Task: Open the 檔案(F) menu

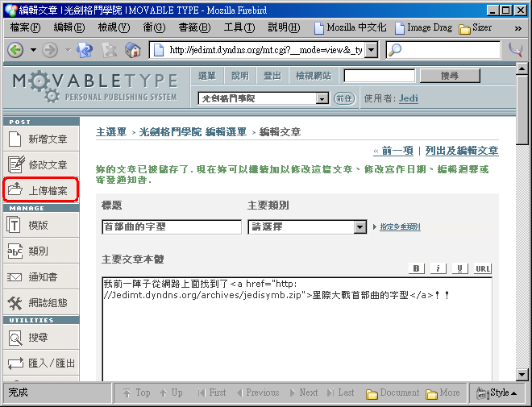Action: point(26,27)
